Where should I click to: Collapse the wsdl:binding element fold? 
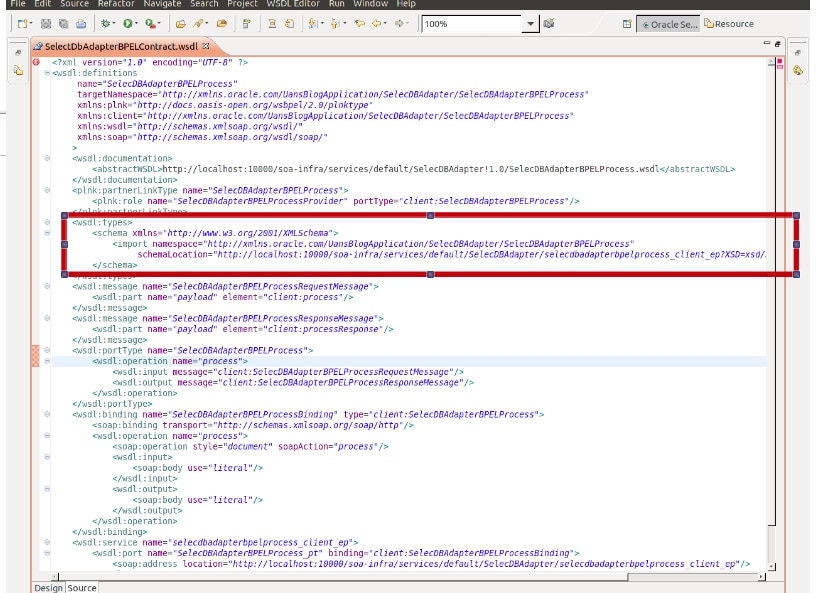click(47, 414)
